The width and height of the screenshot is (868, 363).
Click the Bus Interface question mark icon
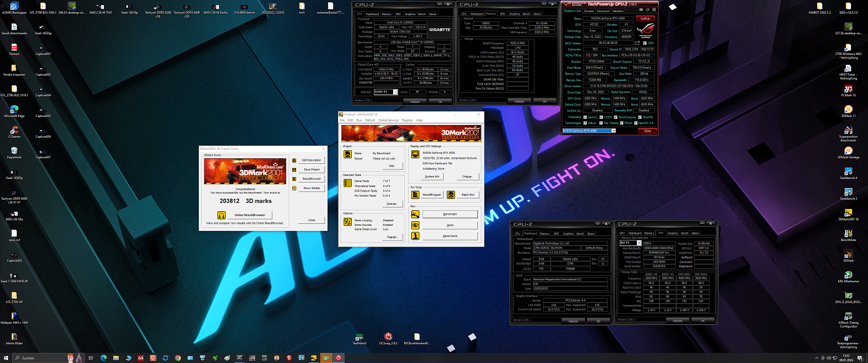(x=653, y=55)
